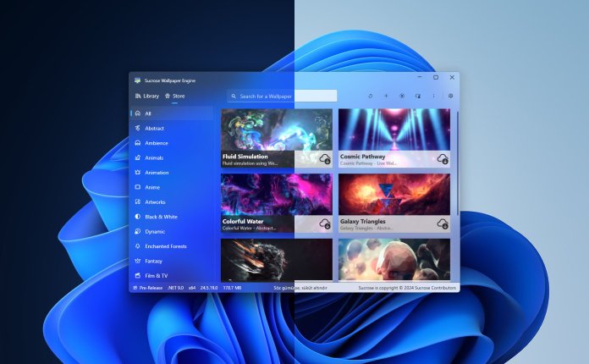Click the half-circle icon beside Black & White
589x364 pixels.
coord(138,217)
